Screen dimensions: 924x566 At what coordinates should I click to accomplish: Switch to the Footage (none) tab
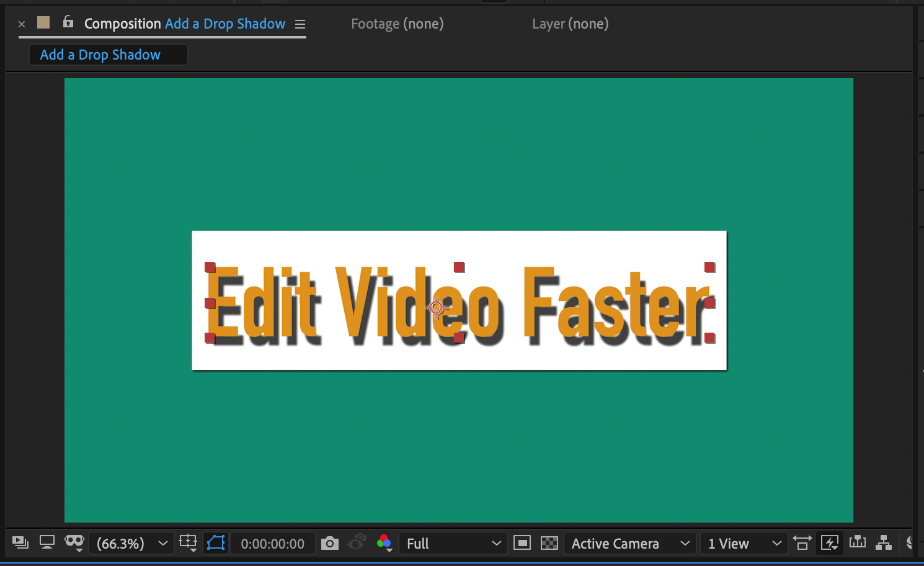point(398,24)
